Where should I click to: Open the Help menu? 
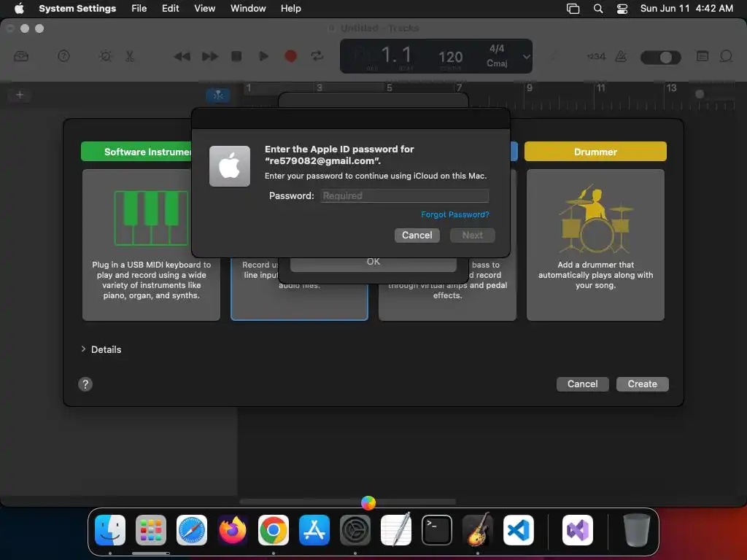pos(290,9)
